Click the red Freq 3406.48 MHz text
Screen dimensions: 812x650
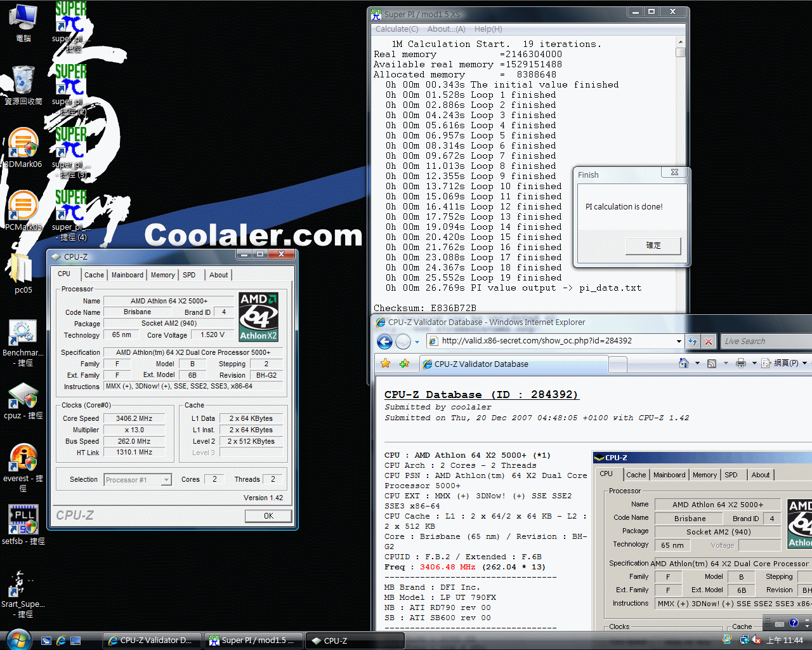tap(447, 567)
